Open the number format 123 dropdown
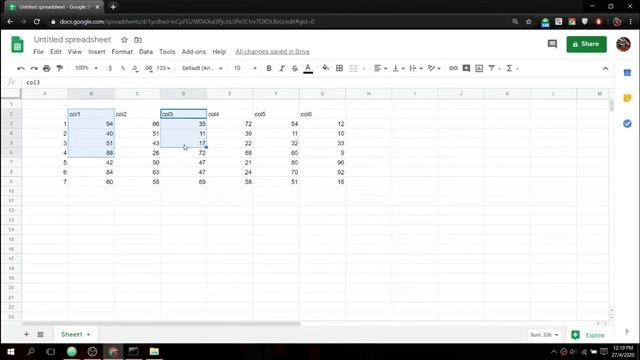The width and height of the screenshot is (640, 360). [x=163, y=68]
